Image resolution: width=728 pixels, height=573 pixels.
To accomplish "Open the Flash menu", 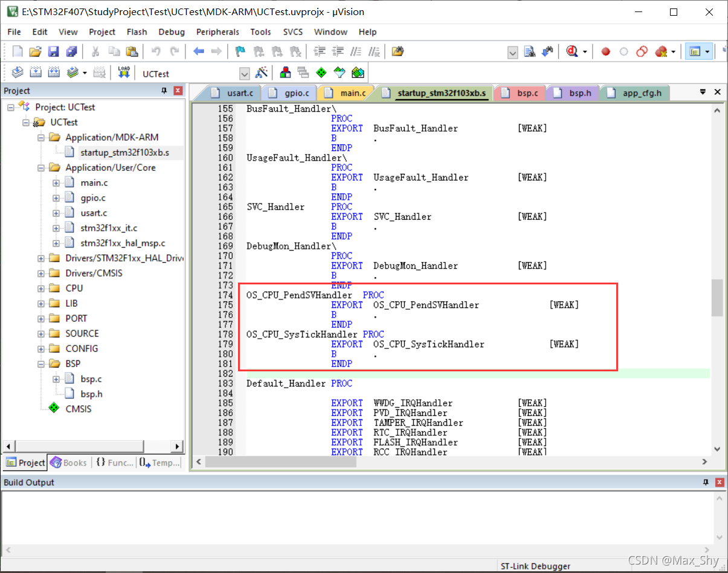I will click(137, 31).
